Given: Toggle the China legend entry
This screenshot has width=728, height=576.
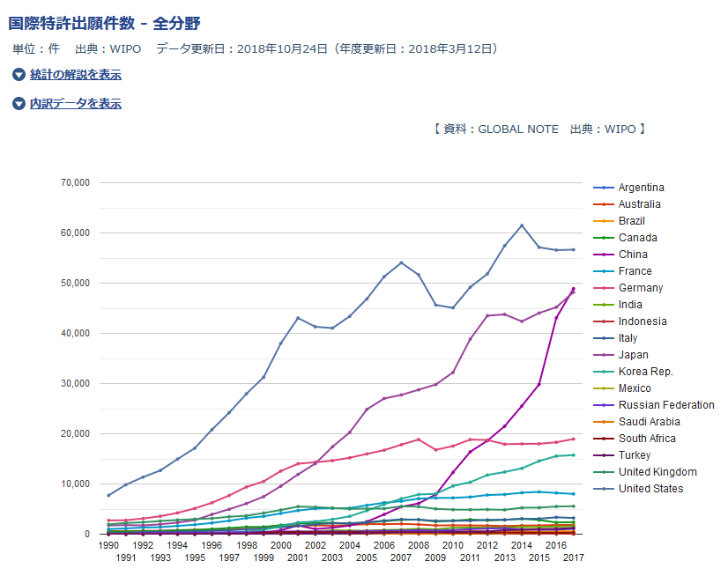Looking at the screenshot, I should (x=632, y=255).
